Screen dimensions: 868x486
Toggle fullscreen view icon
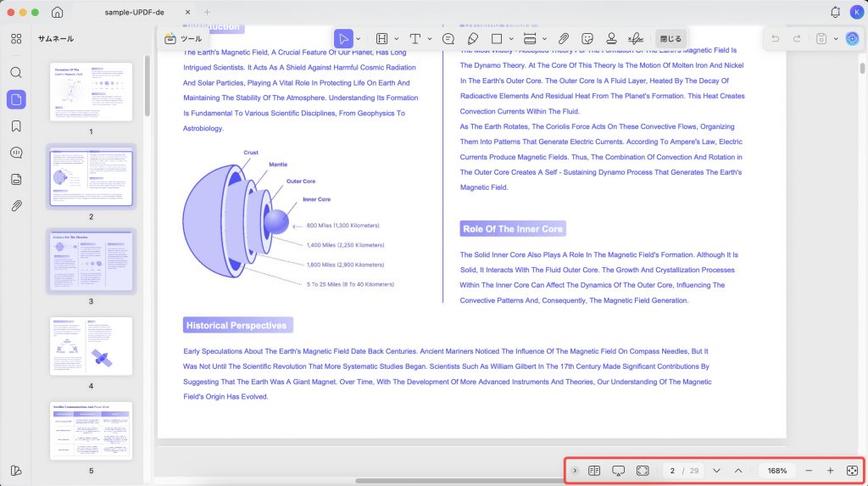643,471
